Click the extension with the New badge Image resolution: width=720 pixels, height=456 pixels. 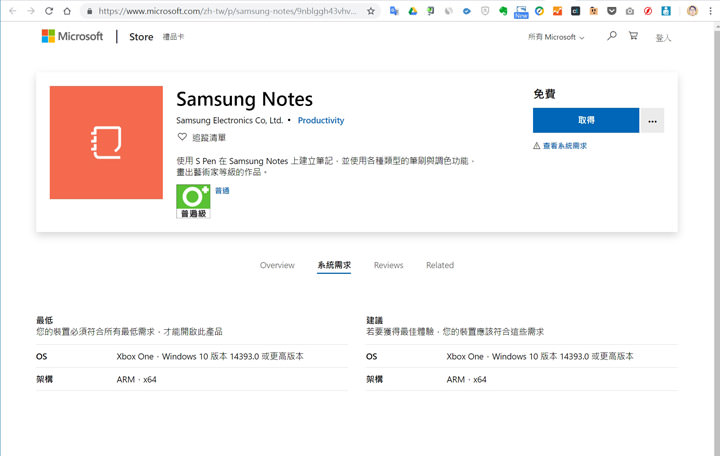click(x=521, y=11)
